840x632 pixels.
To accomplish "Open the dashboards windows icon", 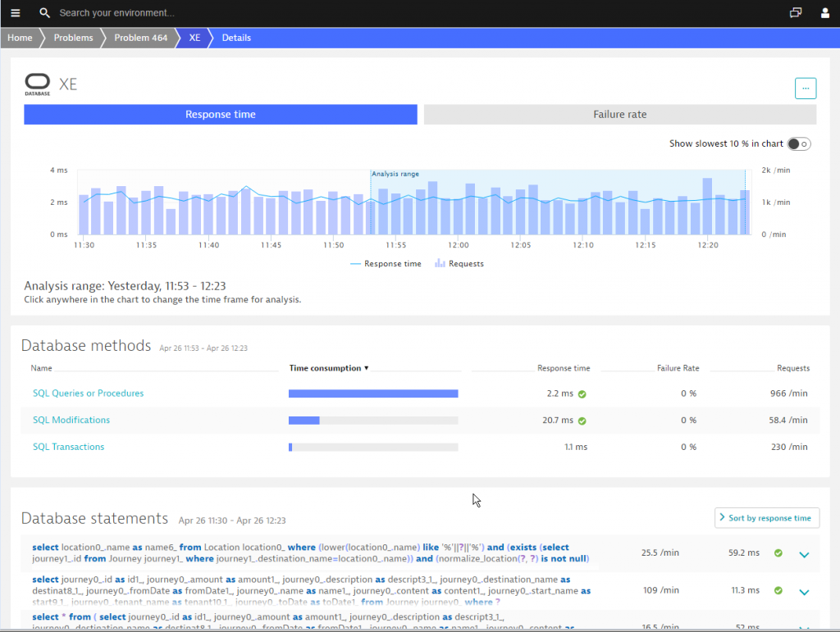I will [x=796, y=13].
